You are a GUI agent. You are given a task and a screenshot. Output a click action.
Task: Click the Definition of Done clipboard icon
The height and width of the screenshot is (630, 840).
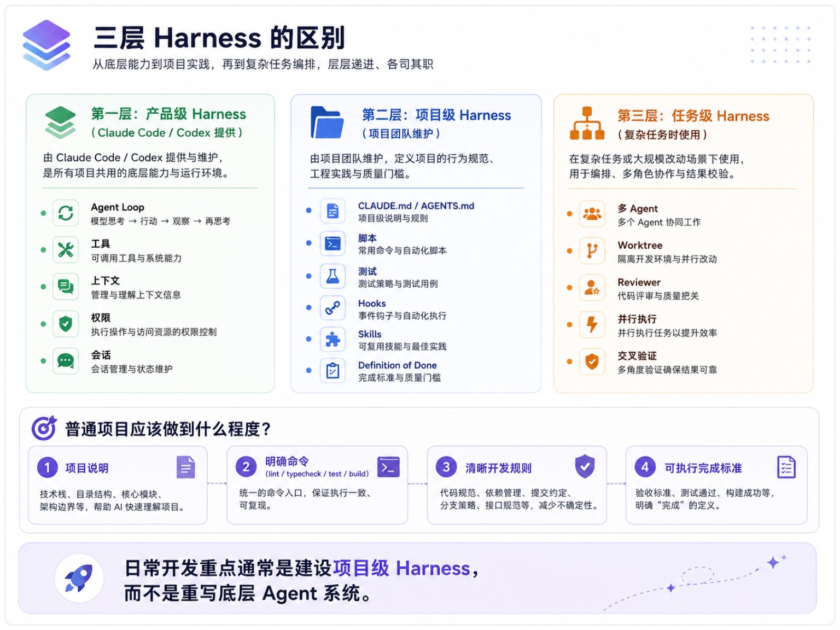[332, 371]
